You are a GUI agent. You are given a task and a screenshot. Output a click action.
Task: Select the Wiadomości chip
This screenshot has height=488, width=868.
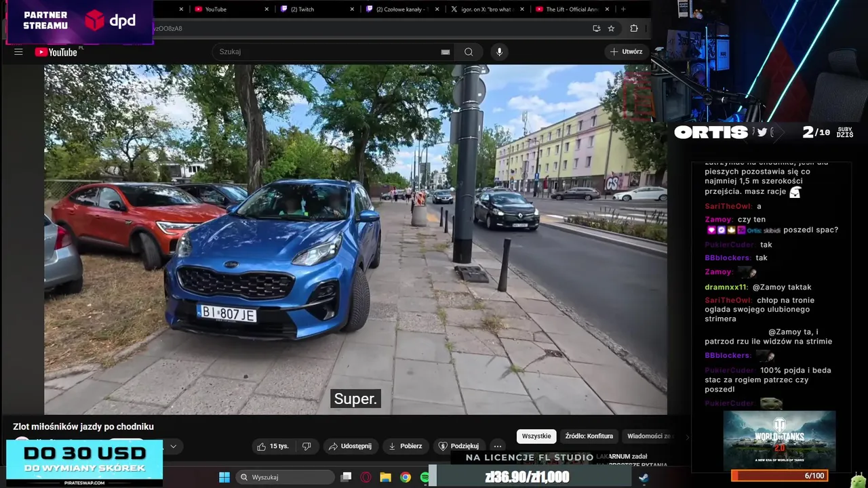[x=649, y=436]
